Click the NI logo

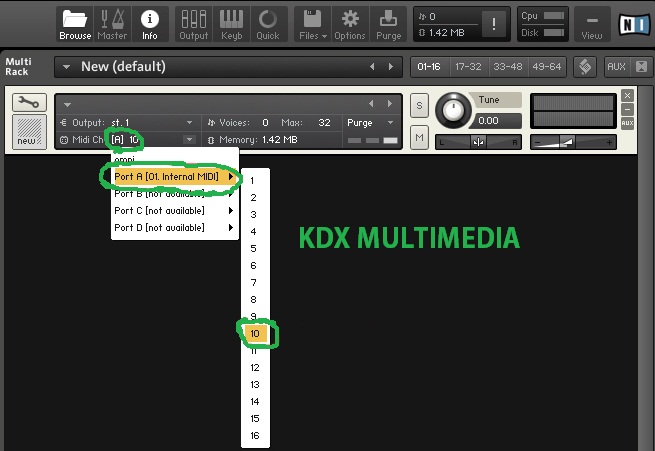coord(634,24)
